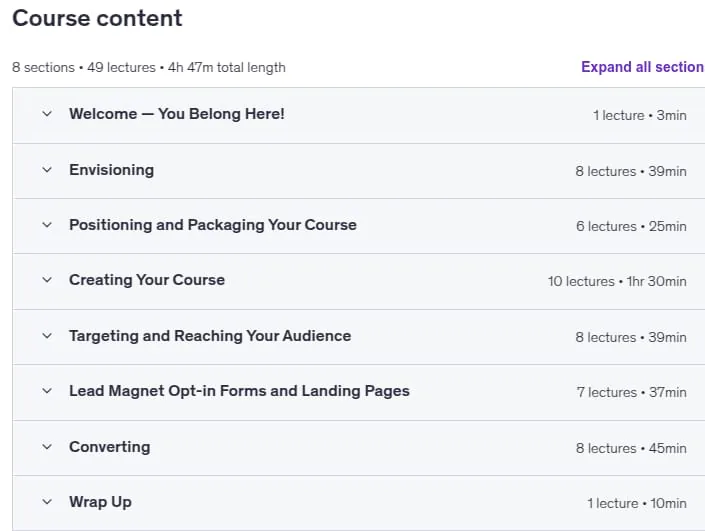This screenshot has height=531, width=705.
Task: Expand the Envisioning section chevron
Action: pos(47,170)
